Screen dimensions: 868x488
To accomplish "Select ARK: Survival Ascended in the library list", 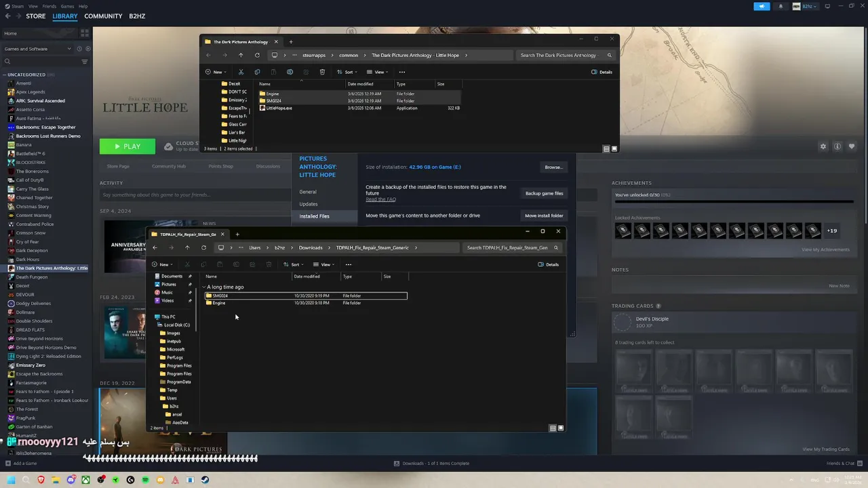I will tap(41, 100).
